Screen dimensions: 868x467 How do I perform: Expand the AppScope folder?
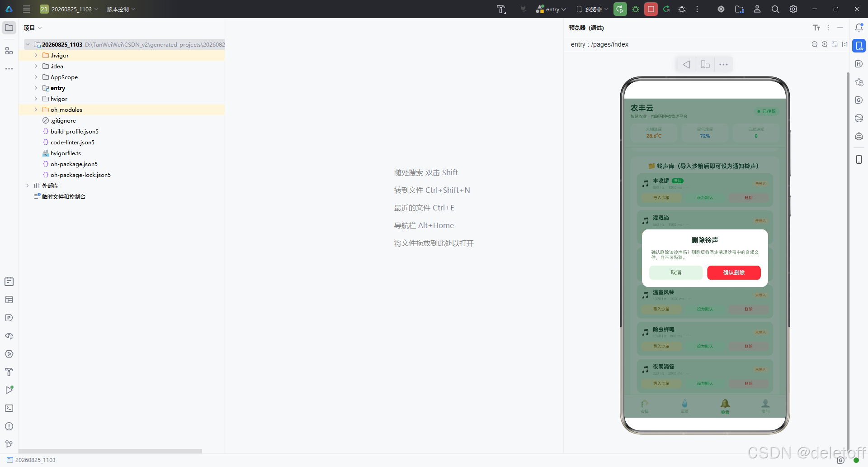[36, 77]
